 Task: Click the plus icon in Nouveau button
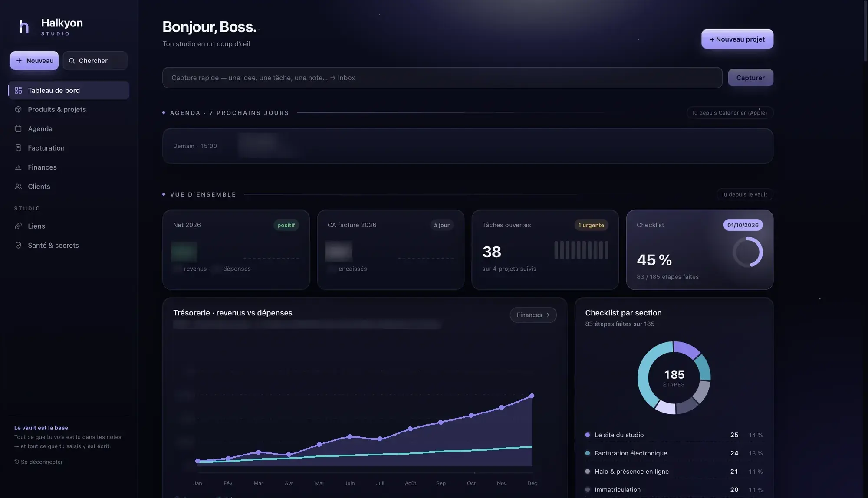click(19, 61)
